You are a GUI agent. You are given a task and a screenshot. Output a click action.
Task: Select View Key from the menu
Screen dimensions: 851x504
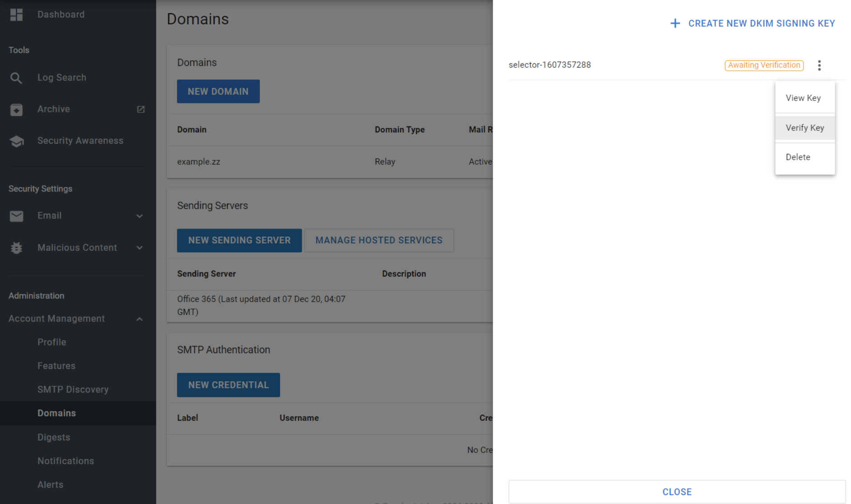pyautogui.click(x=805, y=98)
